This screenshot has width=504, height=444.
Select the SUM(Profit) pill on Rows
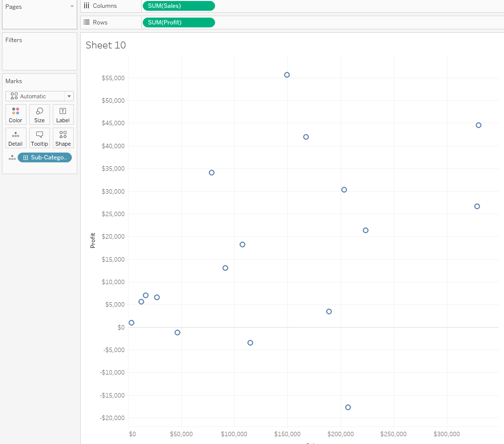tap(178, 22)
